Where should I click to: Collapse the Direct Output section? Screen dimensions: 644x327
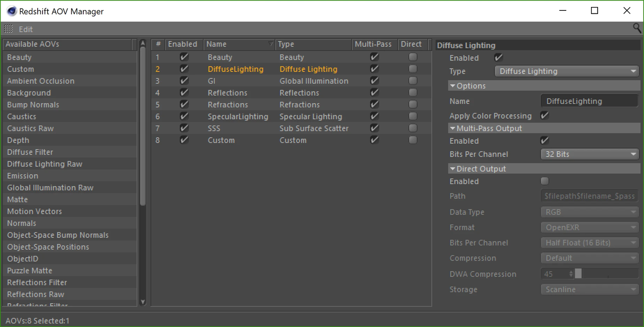coord(453,169)
